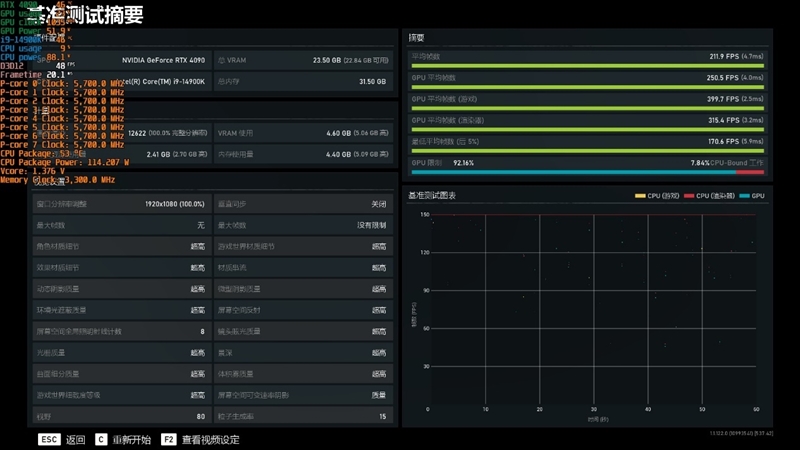Click the F2 key icon
The width and height of the screenshot is (800, 450).
point(169,439)
